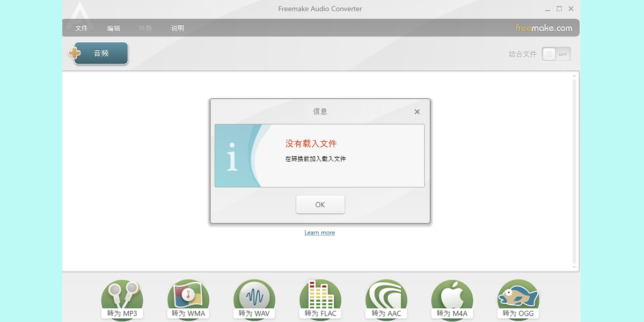644x322 pixels.
Task: Click the 音频 button to add files
Action: 101,53
